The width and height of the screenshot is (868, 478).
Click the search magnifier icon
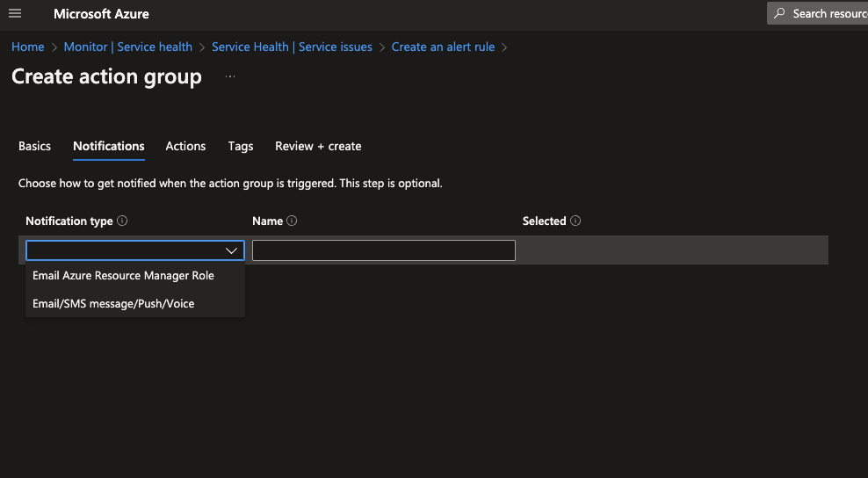pos(779,13)
